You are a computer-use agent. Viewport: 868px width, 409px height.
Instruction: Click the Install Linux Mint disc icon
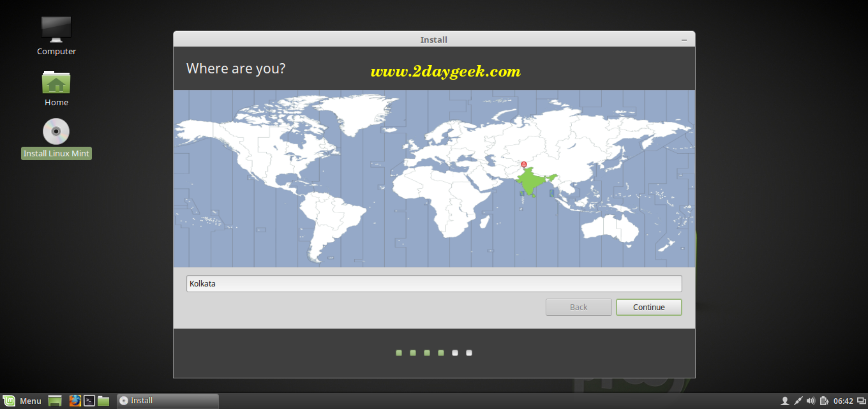56,132
